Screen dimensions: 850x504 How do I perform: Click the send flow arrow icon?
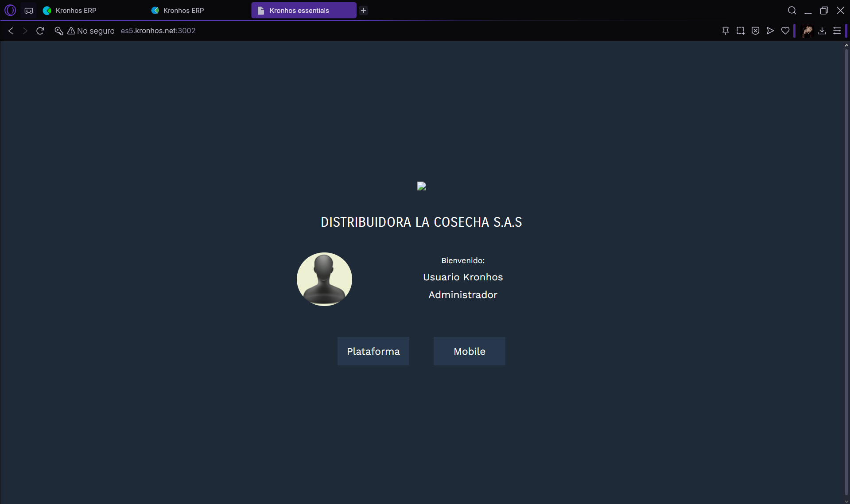point(770,31)
